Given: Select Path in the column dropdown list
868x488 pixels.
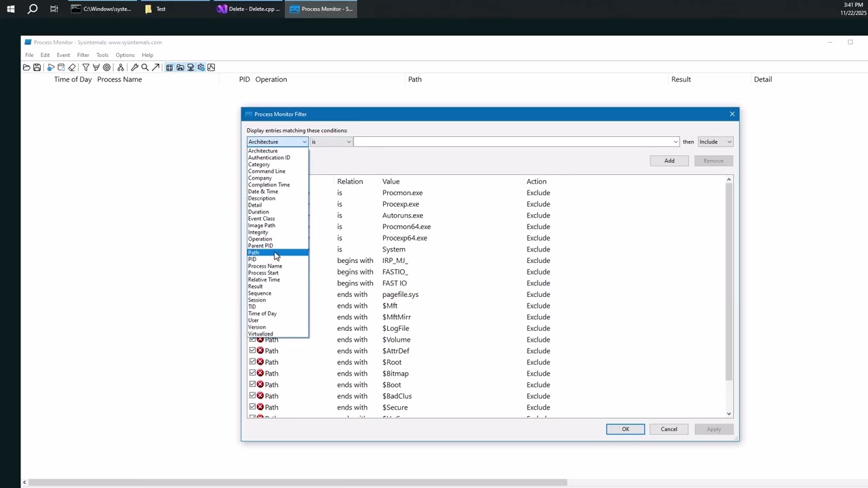Looking at the screenshot, I should pyautogui.click(x=277, y=252).
